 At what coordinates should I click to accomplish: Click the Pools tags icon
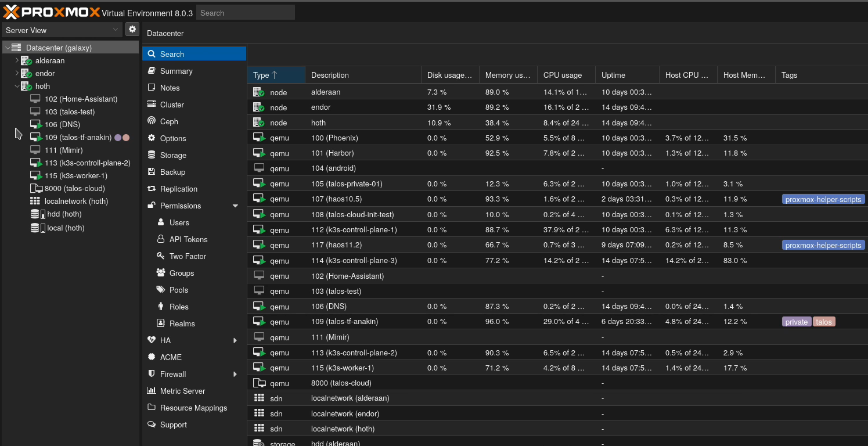coord(161,290)
